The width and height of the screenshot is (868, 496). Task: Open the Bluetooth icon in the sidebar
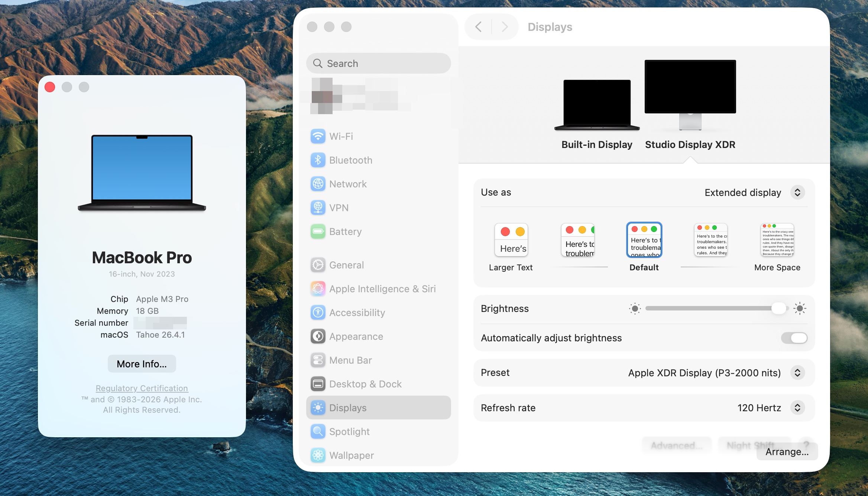point(318,160)
